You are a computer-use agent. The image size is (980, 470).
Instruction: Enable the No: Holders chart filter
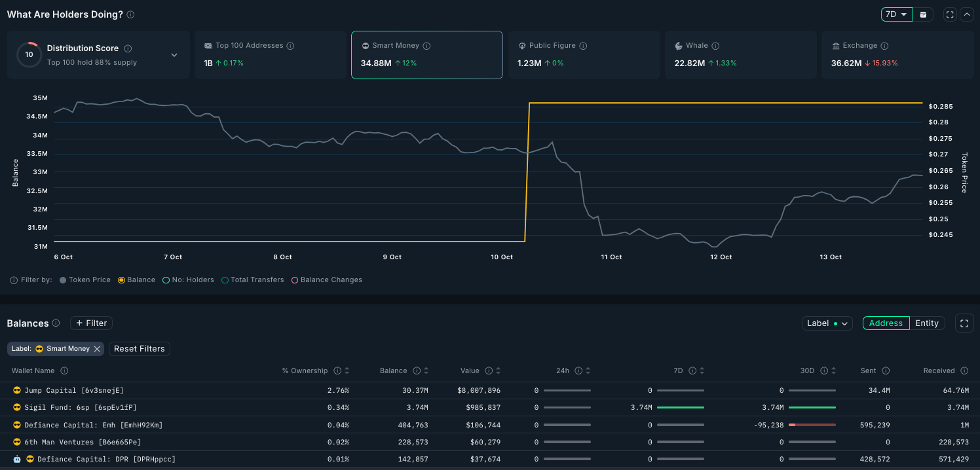[x=189, y=280]
